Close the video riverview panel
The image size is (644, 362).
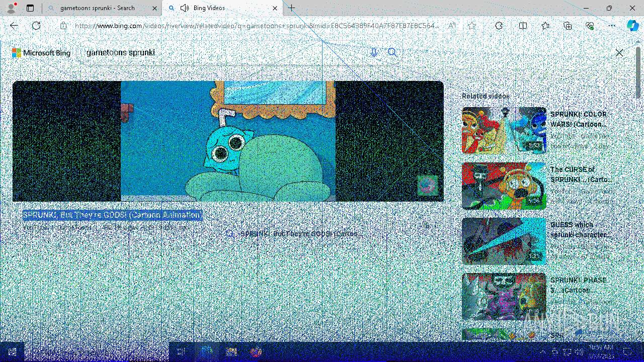[x=619, y=53]
